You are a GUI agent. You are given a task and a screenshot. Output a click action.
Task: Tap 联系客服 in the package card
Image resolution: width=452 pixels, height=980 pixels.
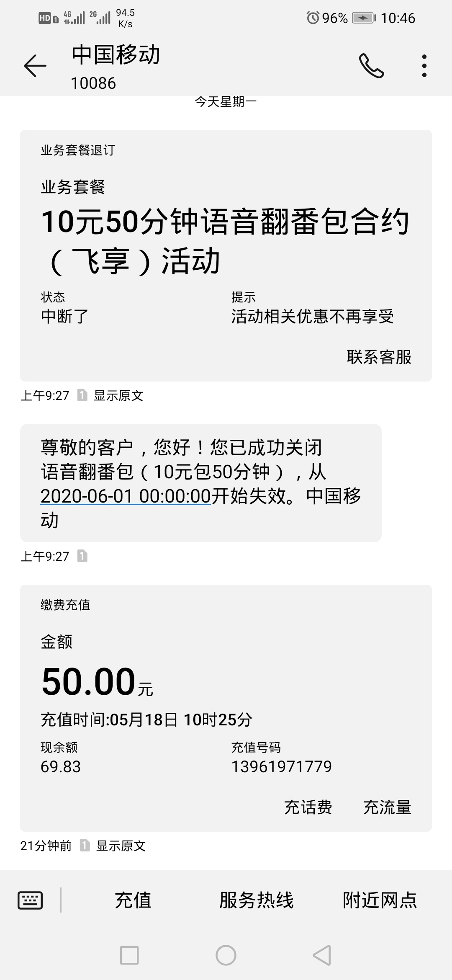coord(379,357)
